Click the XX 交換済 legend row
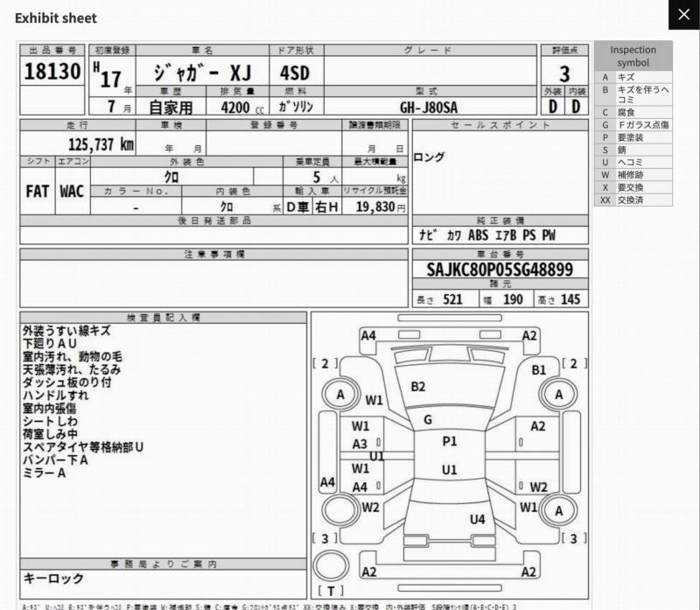700x610 pixels. pos(633,200)
